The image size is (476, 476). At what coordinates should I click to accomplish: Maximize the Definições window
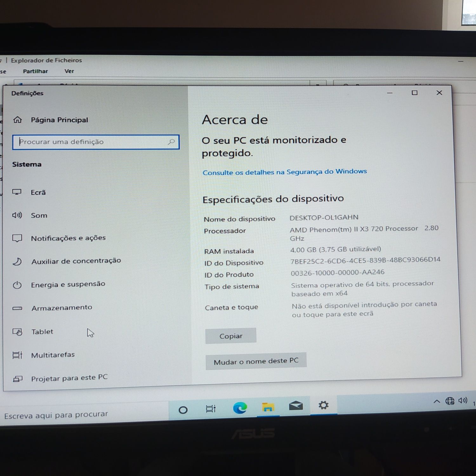point(414,93)
